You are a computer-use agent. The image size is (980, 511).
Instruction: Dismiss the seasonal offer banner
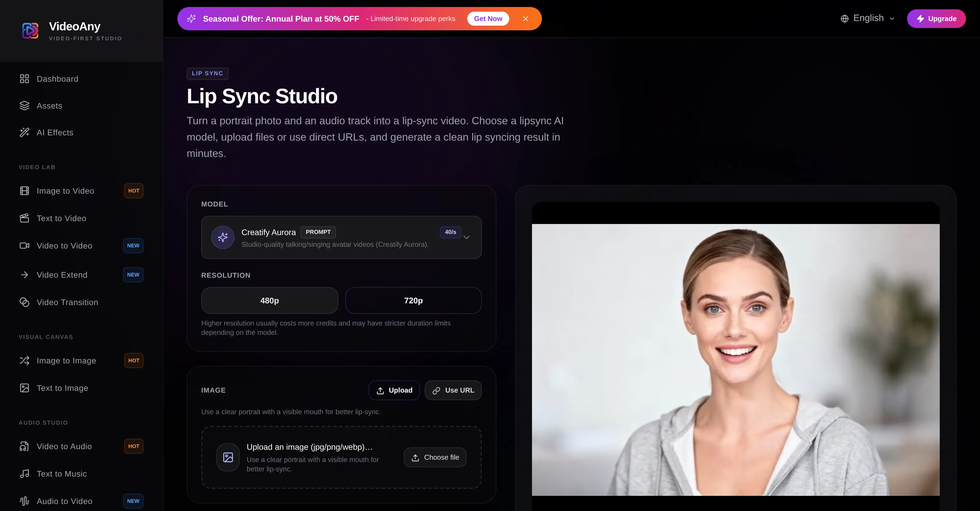coord(525,18)
